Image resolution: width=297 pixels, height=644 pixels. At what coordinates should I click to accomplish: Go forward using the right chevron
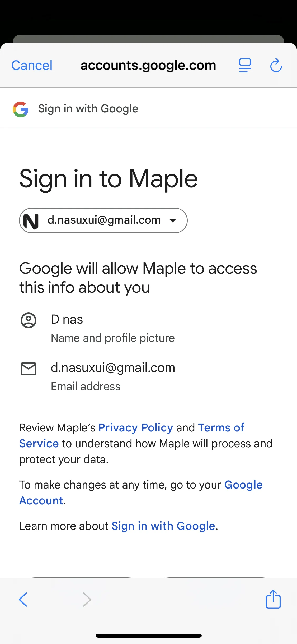(87, 599)
